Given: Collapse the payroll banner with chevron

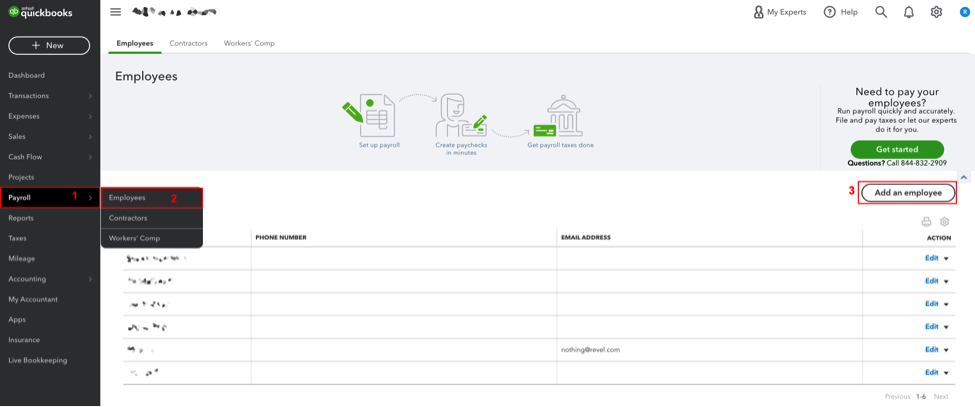Looking at the screenshot, I should coord(964,176).
